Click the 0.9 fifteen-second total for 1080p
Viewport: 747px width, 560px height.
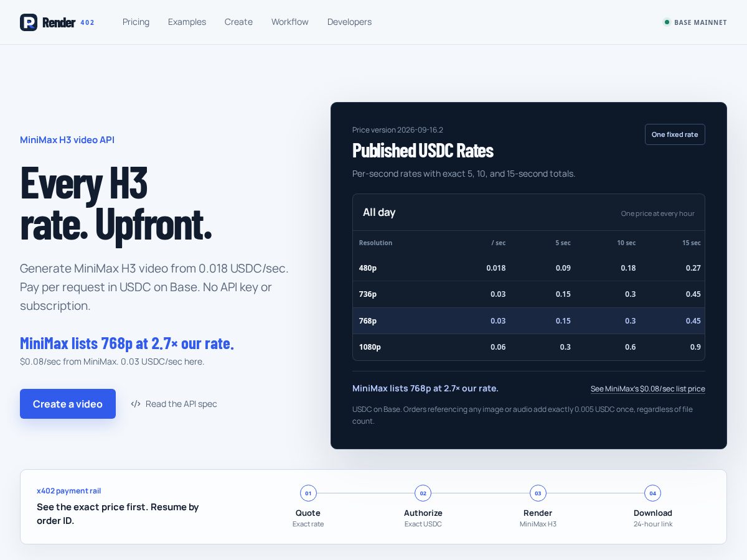[695, 347]
